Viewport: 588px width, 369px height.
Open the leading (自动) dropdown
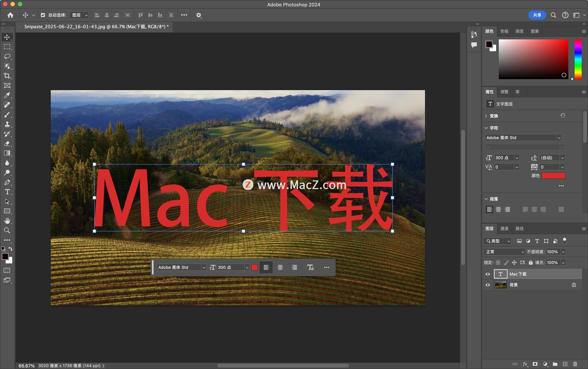(x=562, y=158)
